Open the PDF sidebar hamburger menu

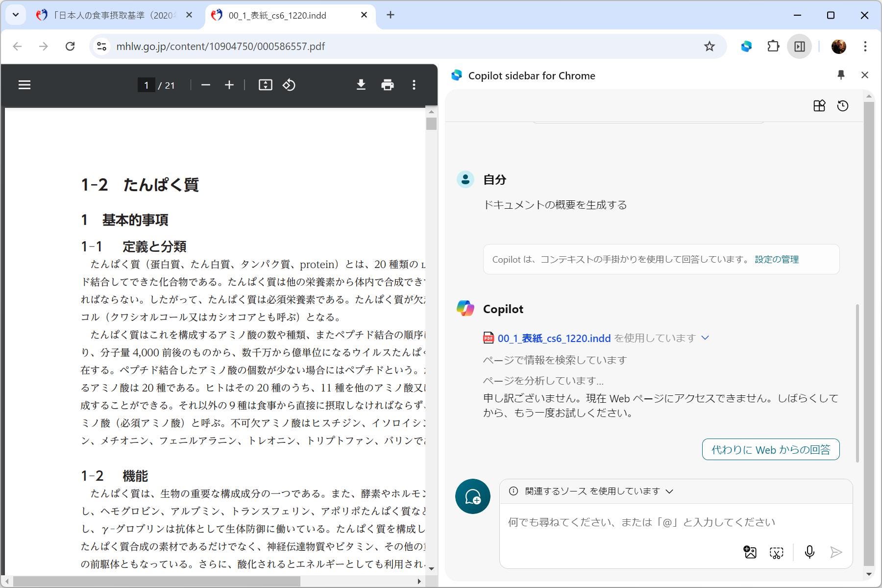tap(24, 85)
